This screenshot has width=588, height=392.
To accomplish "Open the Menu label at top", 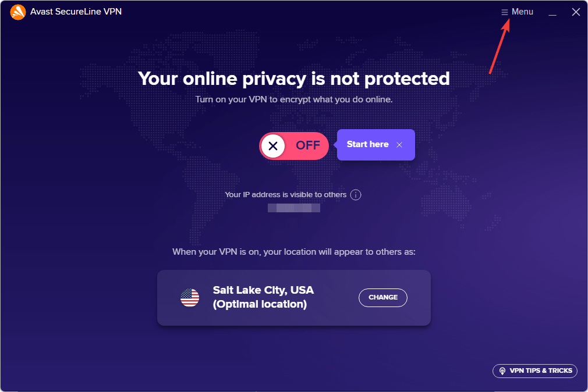I will [522, 12].
